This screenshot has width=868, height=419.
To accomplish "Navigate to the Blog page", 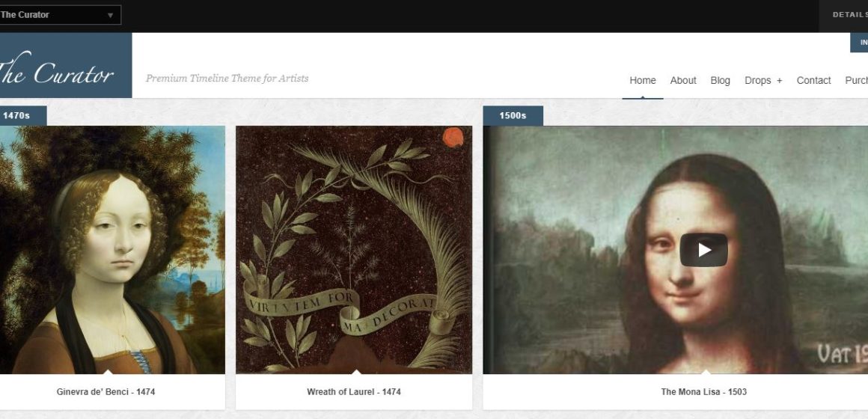I will coord(720,80).
